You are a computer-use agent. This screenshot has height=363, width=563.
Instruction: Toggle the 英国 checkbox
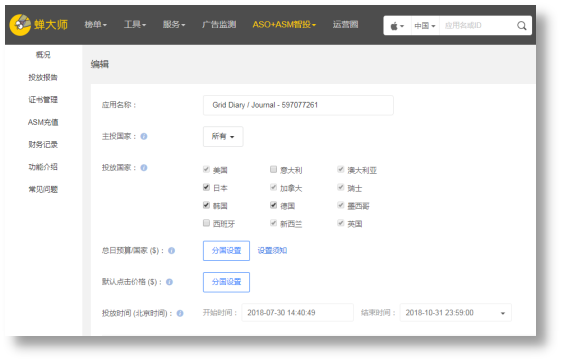coord(340,223)
